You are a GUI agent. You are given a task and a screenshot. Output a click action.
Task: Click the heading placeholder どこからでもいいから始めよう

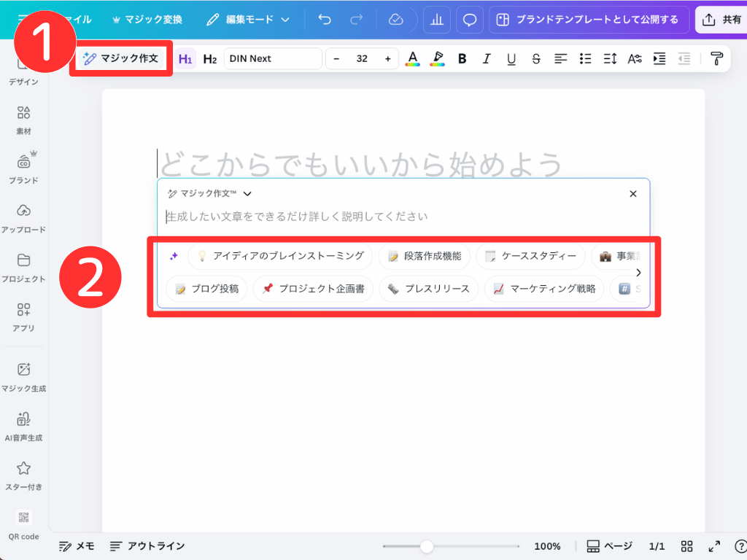click(362, 164)
